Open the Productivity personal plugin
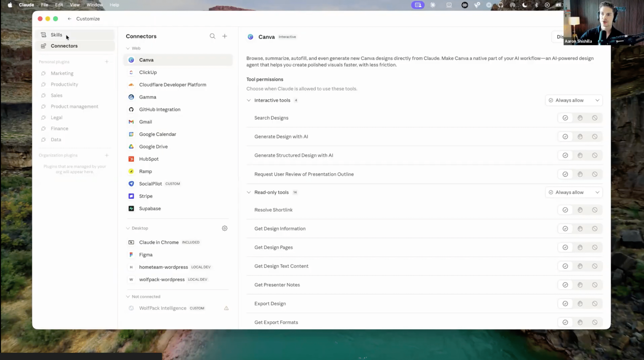 pyautogui.click(x=75, y=84)
